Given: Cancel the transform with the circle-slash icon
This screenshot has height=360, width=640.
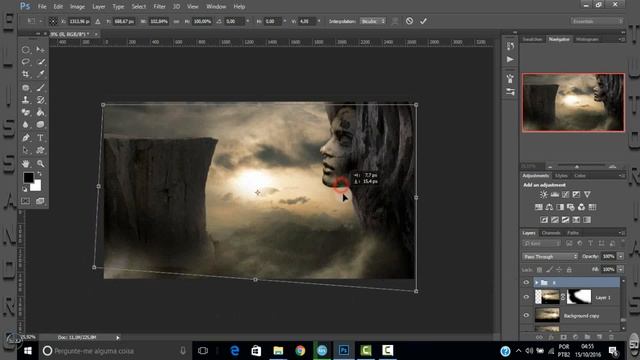Looking at the screenshot, I should (x=409, y=21).
